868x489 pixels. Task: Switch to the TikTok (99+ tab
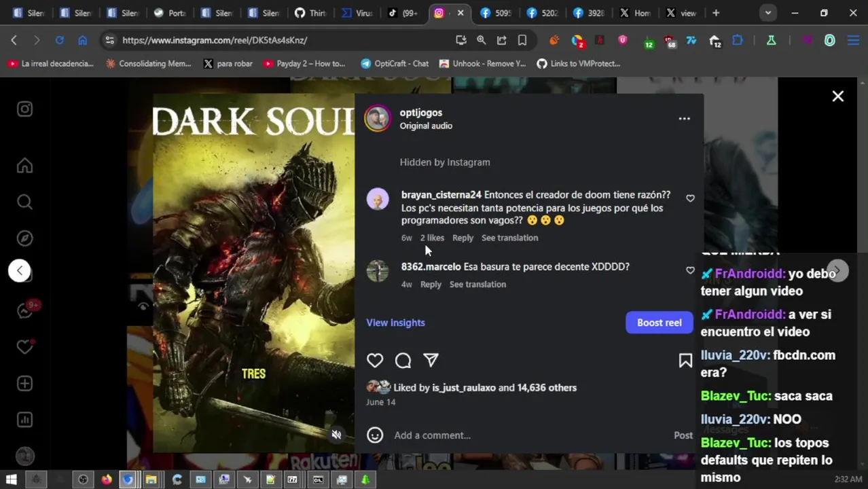(x=403, y=13)
